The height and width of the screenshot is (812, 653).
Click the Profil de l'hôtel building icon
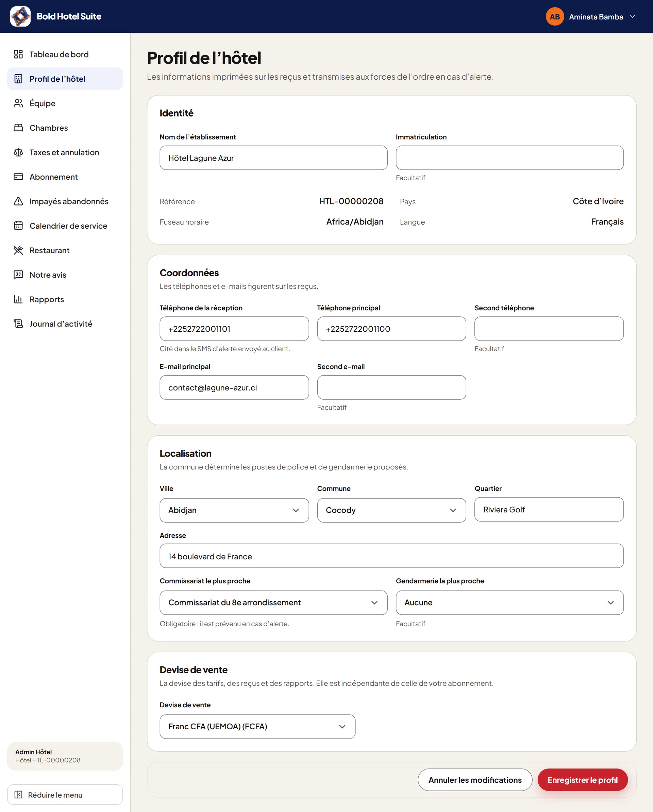[18, 79]
